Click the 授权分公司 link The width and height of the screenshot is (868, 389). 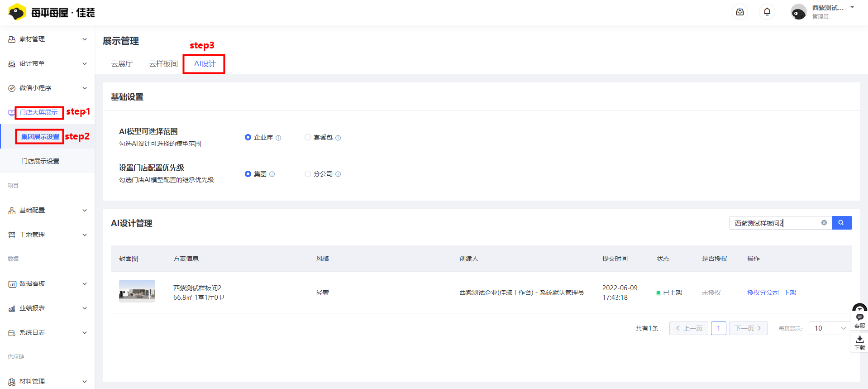click(x=763, y=293)
